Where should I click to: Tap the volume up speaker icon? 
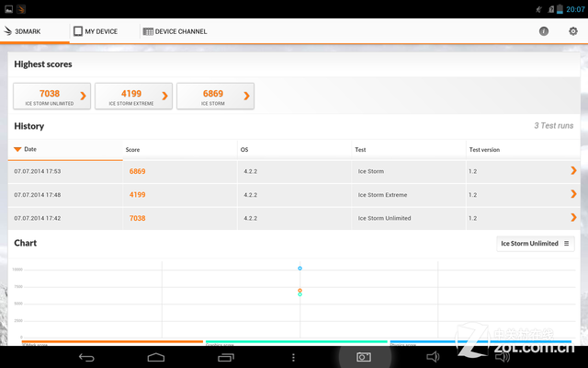click(x=503, y=357)
